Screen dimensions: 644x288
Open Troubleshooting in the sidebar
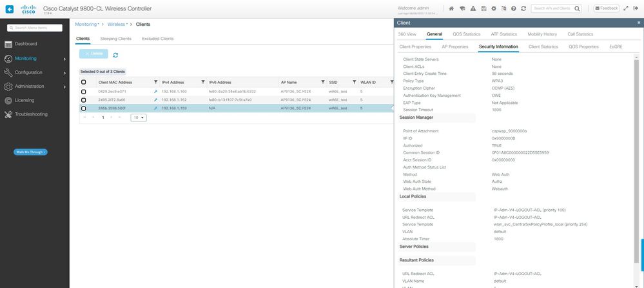coord(31,114)
